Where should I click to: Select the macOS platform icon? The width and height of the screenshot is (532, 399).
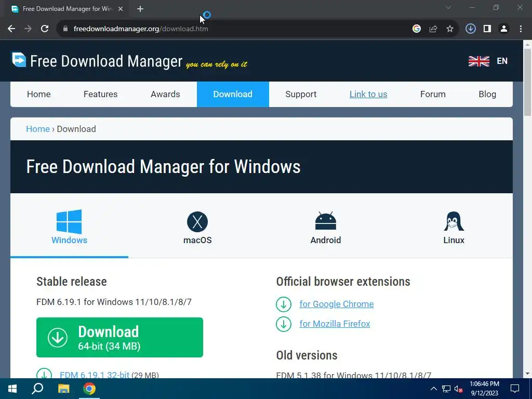[197, 221]
